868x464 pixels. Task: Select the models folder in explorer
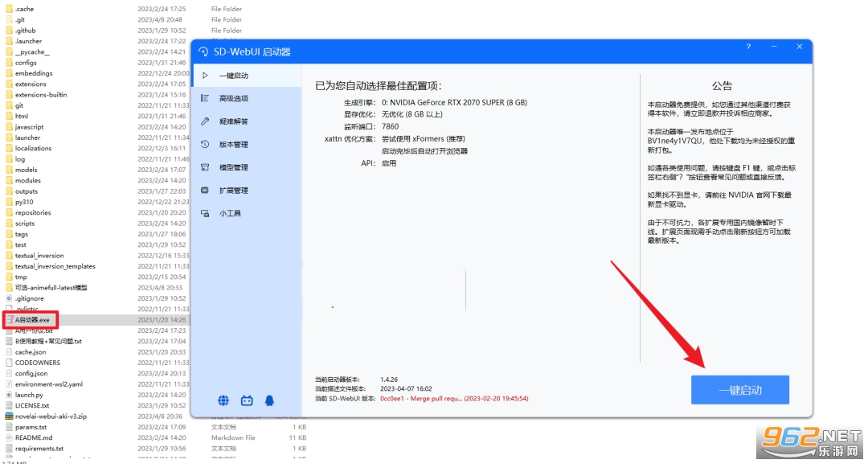pos(26,170)
